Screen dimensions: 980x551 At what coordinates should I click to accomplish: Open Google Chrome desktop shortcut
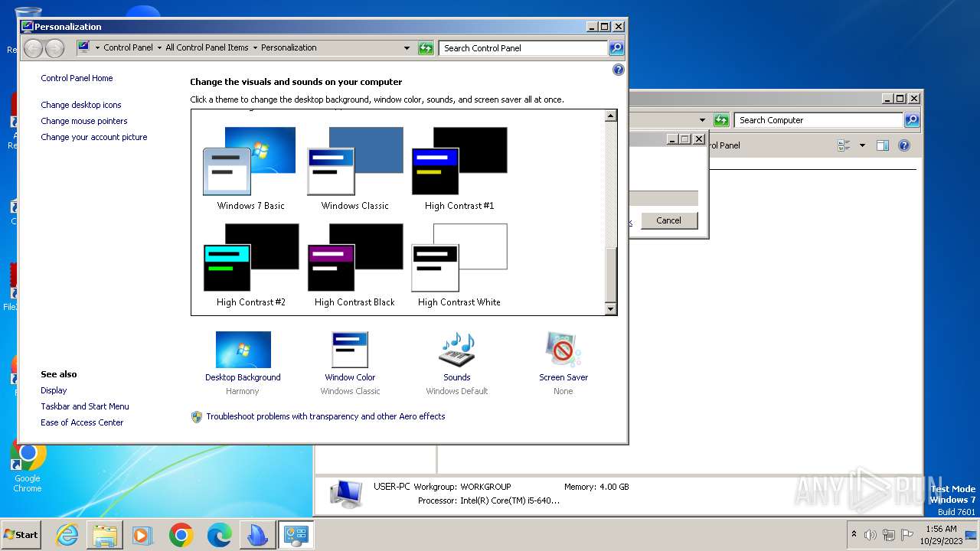pyautogui.click(x=28, y=467)
